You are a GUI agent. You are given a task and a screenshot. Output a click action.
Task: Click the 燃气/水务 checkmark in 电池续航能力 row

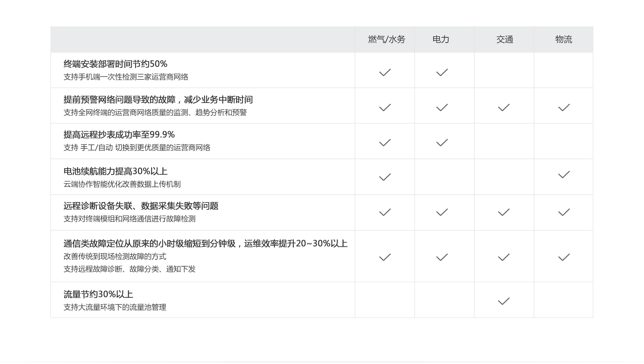point(385,177)
